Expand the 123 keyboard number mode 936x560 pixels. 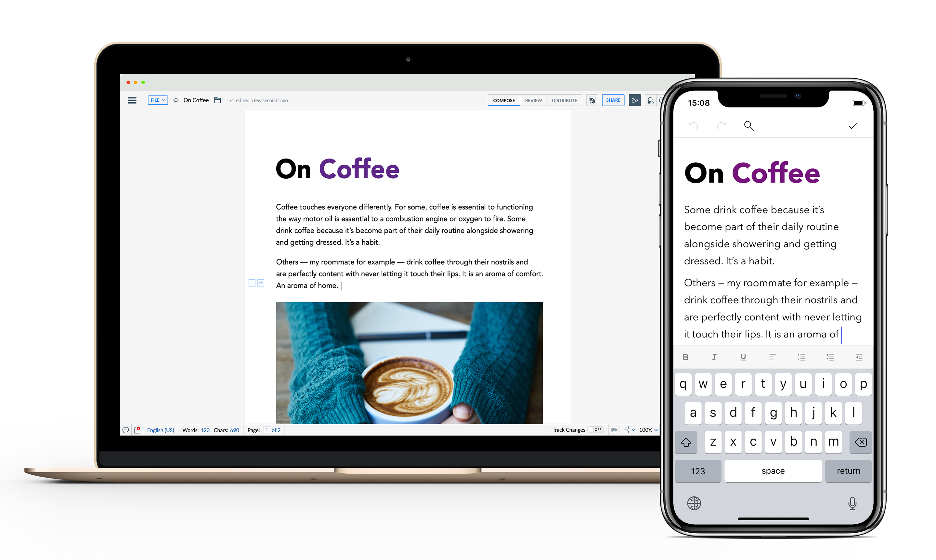(x=699, y=471)
